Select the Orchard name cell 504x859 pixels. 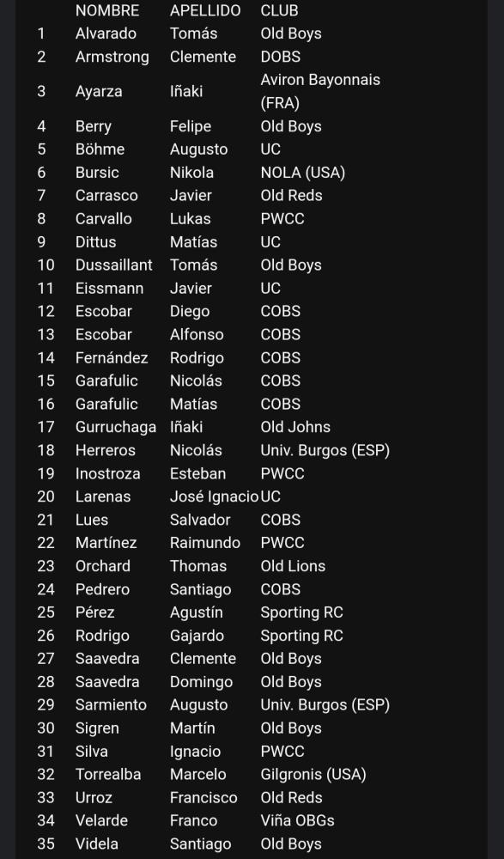coord(103,566)
